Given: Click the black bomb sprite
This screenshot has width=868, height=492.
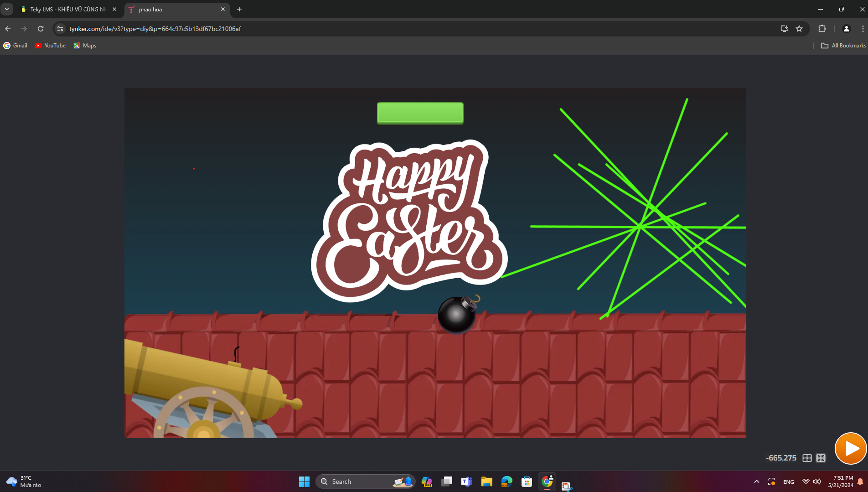Looking at the screenshot, I should tap(458, 314).
